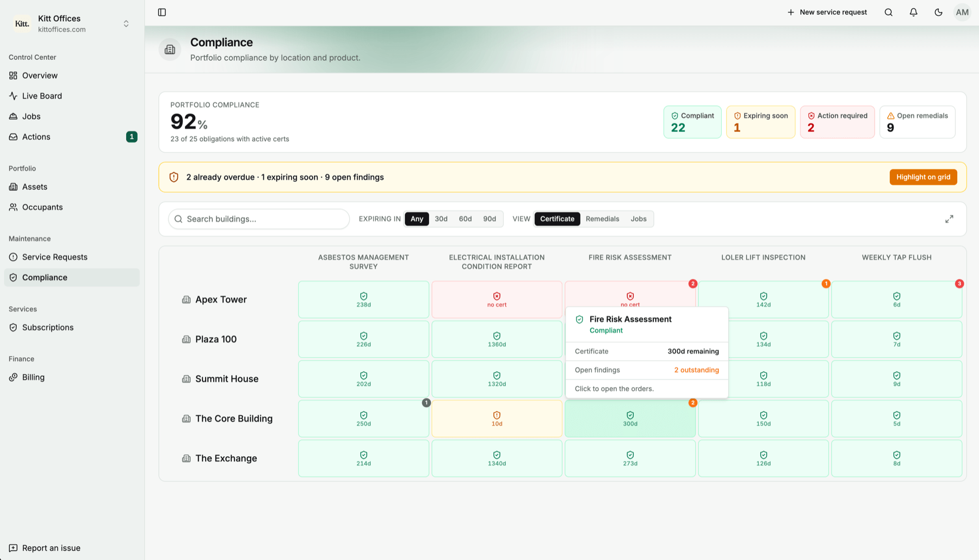Filter expiring in 30d

point(441,219)
